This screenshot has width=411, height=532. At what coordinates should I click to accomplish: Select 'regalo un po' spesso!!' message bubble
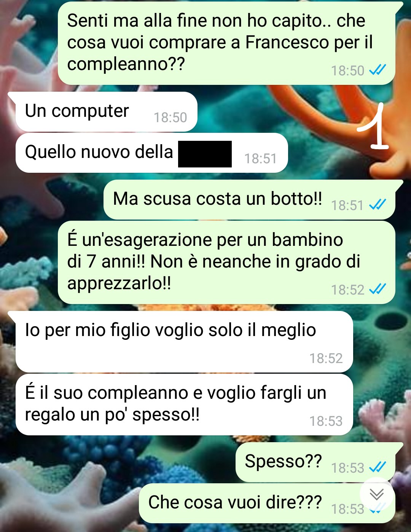coord(184,405)
